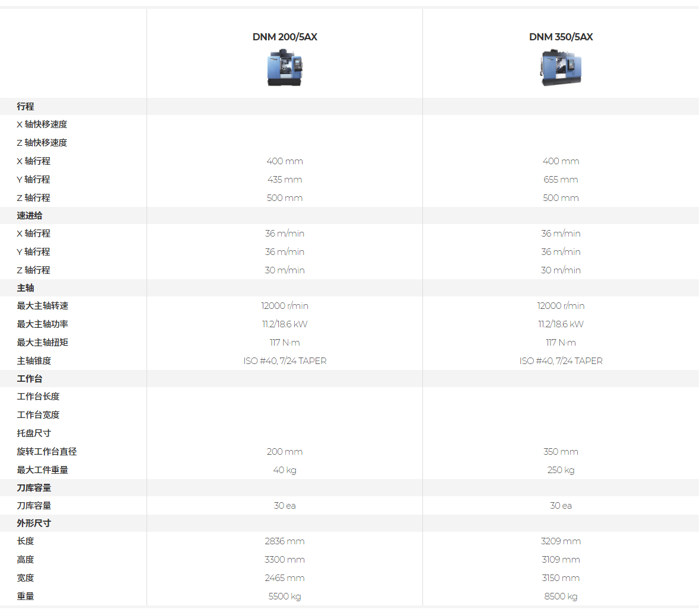Click the 工作台宽度 row label
This screenshot has height=616, width=700.
pos(38,415)
